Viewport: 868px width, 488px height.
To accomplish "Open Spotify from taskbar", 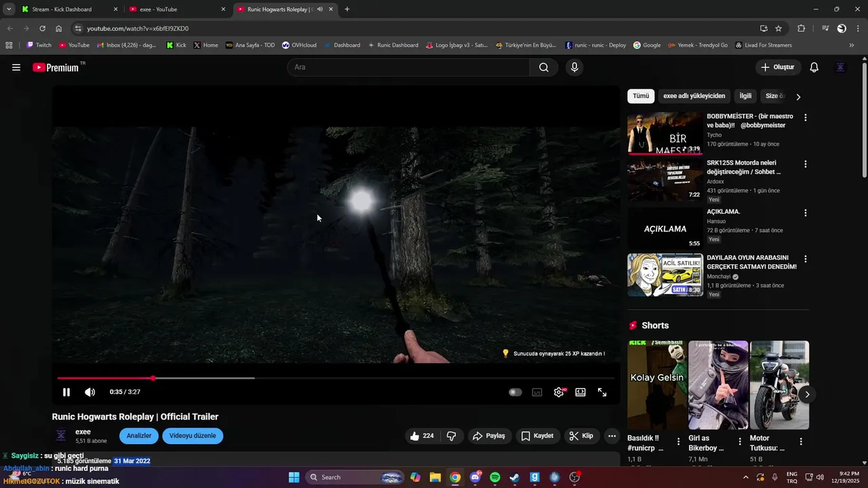I will (495, 477).
